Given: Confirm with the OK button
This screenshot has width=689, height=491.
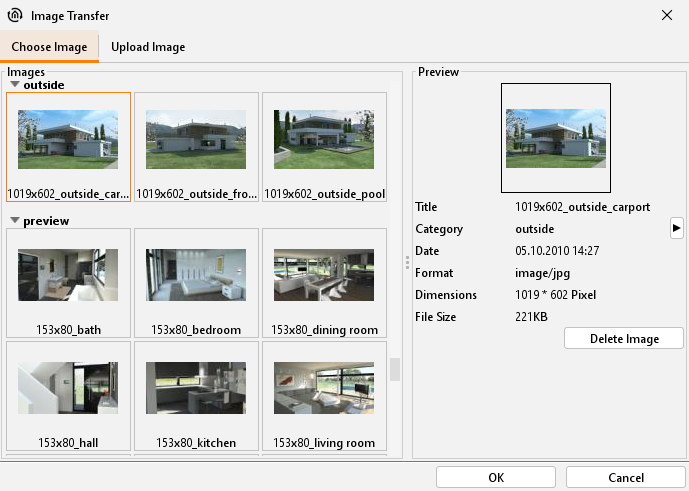Looking at the screenshot, I should pyautogui.click(x=496, y=477).
